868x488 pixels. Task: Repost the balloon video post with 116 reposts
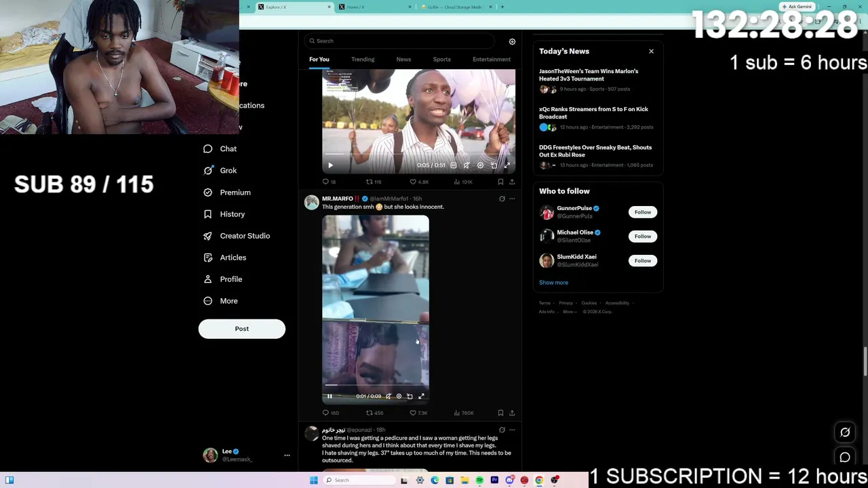coord(370,182)
